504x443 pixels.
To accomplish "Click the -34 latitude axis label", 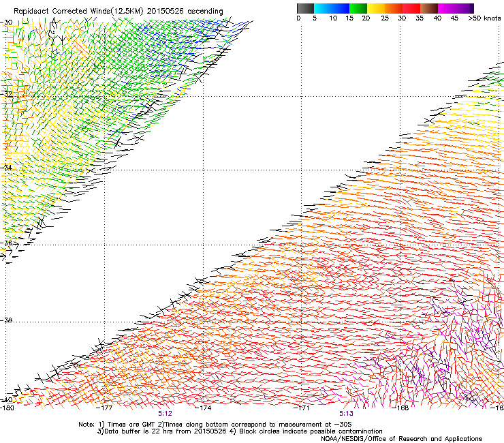I will point(7,168).
